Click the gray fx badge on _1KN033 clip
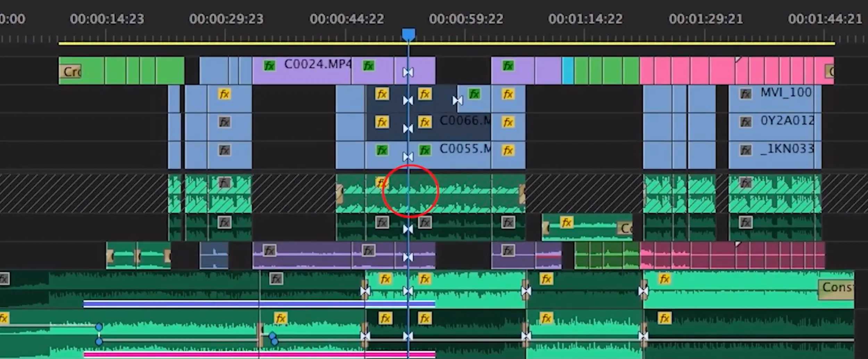 (746, 150)
